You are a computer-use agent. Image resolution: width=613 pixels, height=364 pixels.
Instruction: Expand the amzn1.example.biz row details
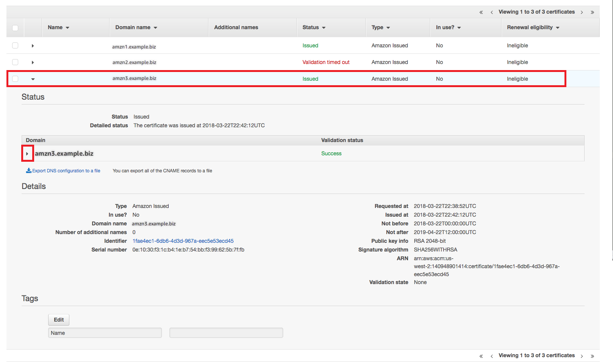point(33,45)
